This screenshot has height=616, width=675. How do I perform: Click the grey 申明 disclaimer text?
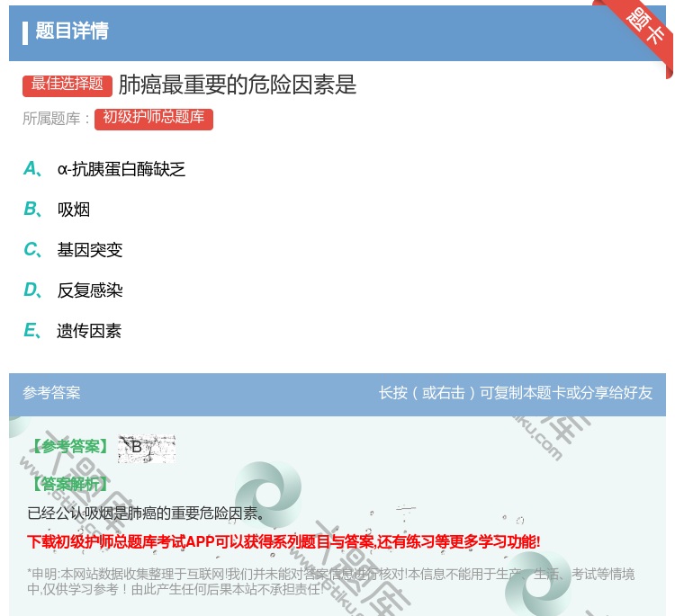tap(330, 581)
